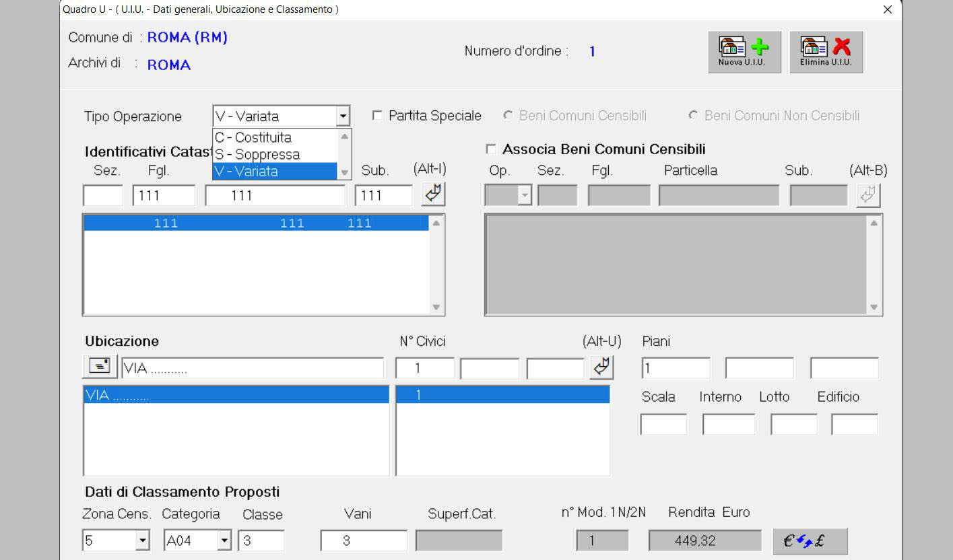Click the Alt-I insert identifier arrow icon
953x560 pixels.
pos(433,195)
